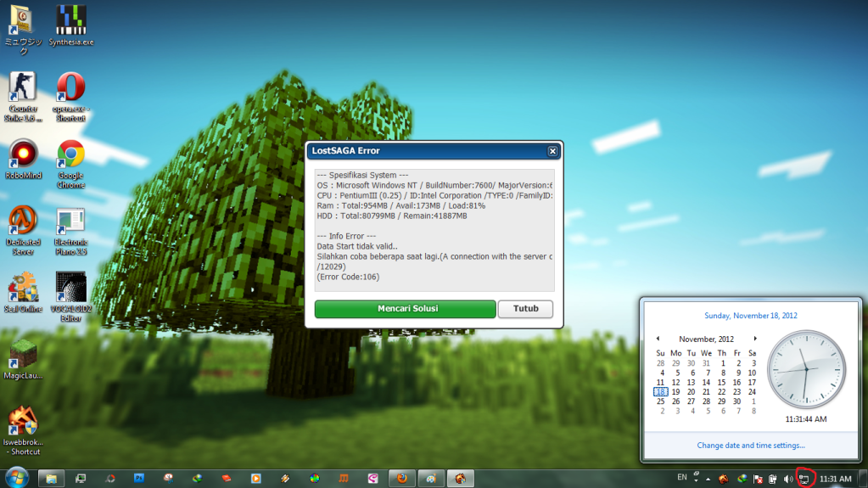Image resolution: width=868 pixels, height=488 pixels.
Task: Switch to the LostSaga taskbar button
Action: pyautogui.click(x=461, y=478)
